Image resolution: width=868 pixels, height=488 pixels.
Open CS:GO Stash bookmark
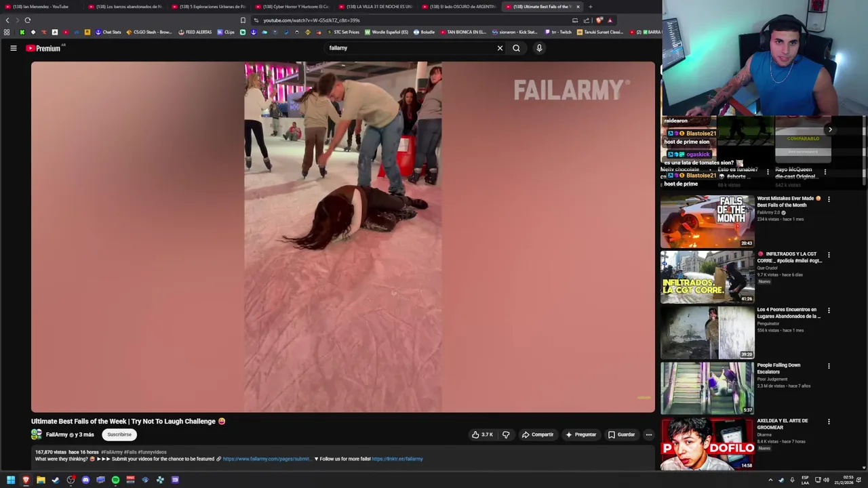point(149,32)
